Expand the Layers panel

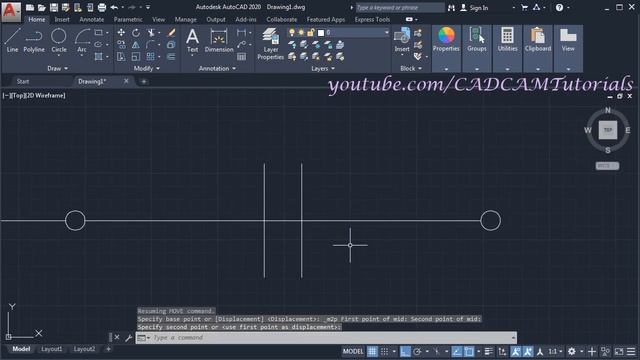click(323, 69)
